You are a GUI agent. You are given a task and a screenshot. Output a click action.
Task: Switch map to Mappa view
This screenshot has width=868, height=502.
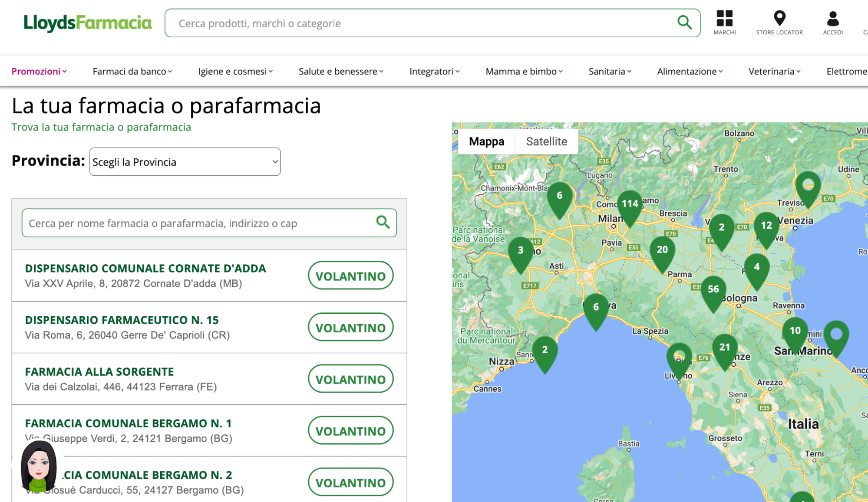[486, 141]
